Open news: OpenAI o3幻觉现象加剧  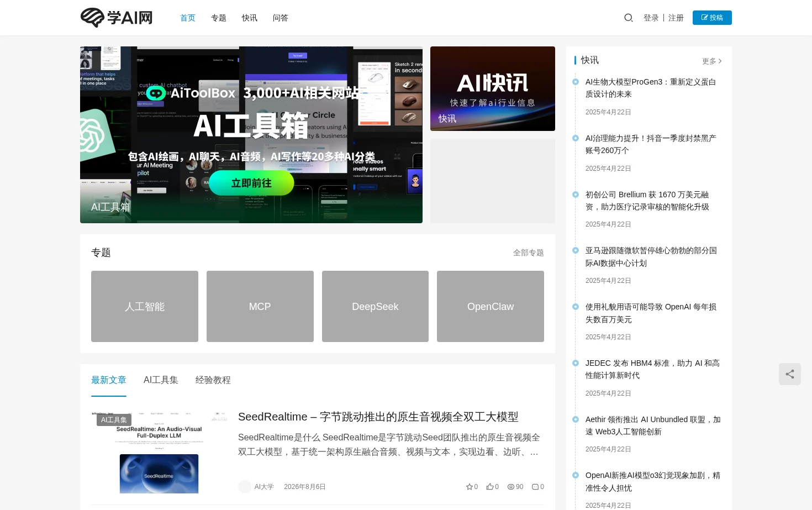pyautogui.click(x=653, y=482)
